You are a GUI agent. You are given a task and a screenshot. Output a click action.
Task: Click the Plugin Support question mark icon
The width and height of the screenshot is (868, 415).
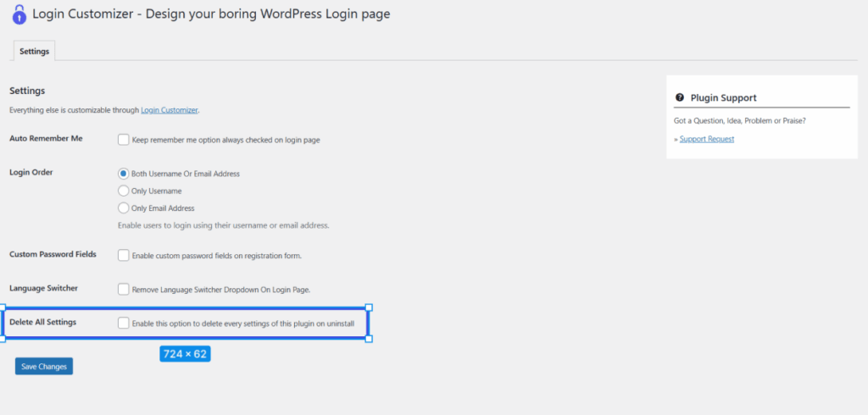tap(679, 97)
